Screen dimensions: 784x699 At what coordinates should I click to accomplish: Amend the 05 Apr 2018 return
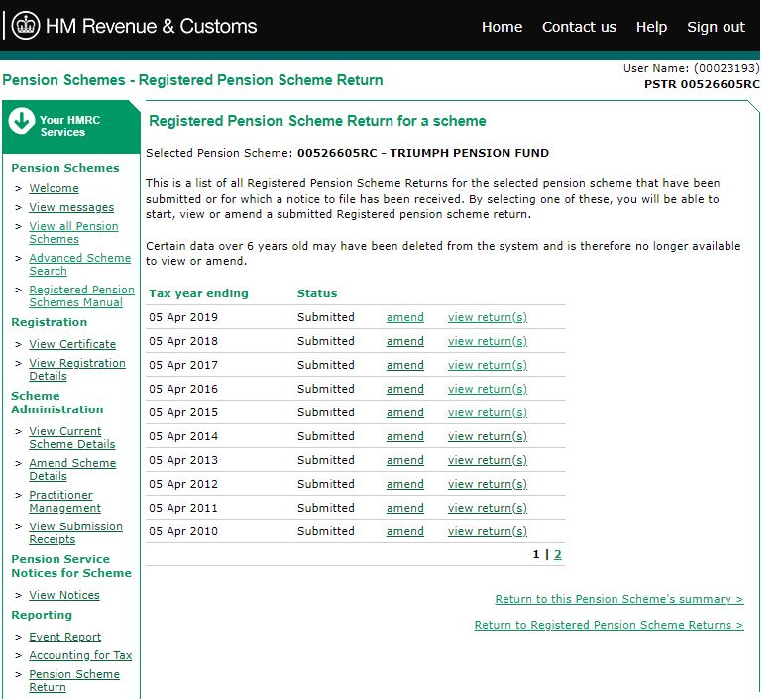click(405, 341)
